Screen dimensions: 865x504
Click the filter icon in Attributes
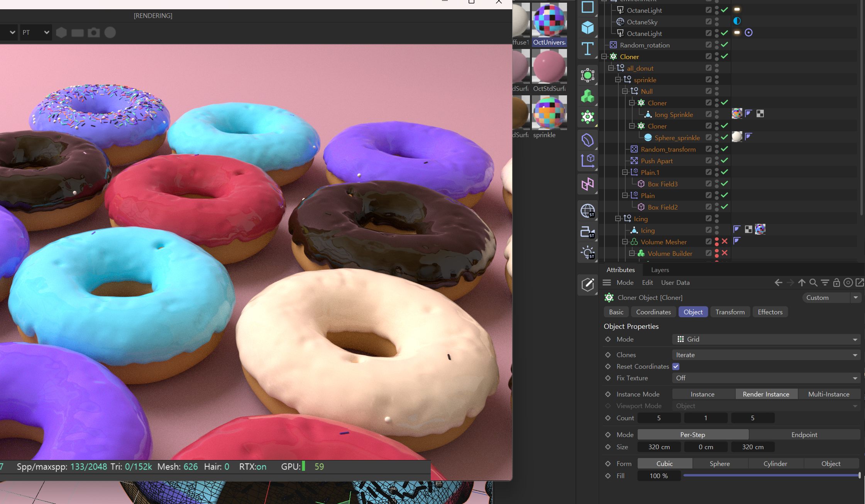pos(825,282)
